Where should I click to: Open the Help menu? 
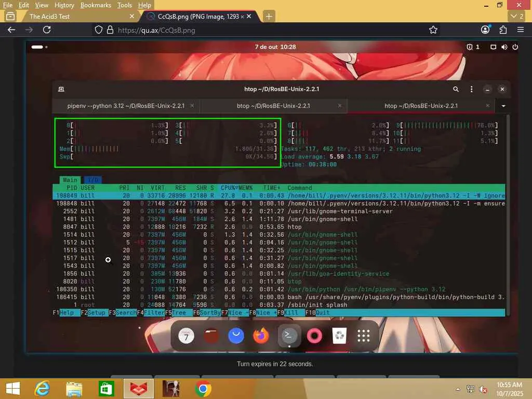coord(144,5)
